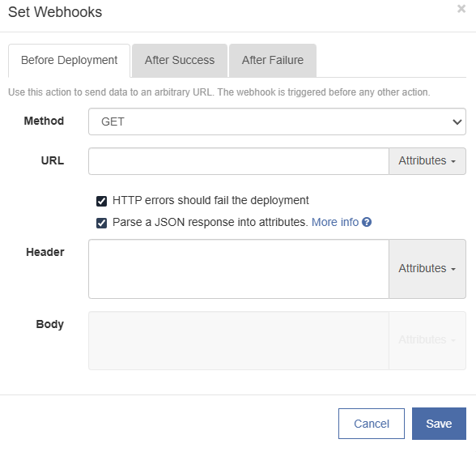476x452 pixels.
Task: Select the Before Deployment tab
Action: [x=70, y=61]
